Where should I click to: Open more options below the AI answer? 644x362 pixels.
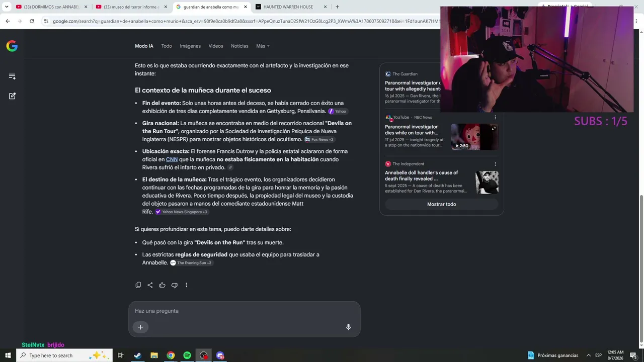click(x=186, y=285)
